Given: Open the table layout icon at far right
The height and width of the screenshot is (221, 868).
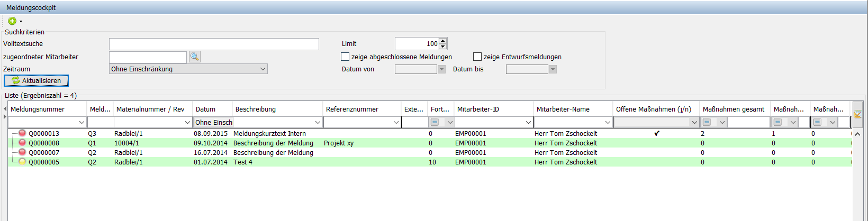Looking at the screenshot, I should point(857,114).
